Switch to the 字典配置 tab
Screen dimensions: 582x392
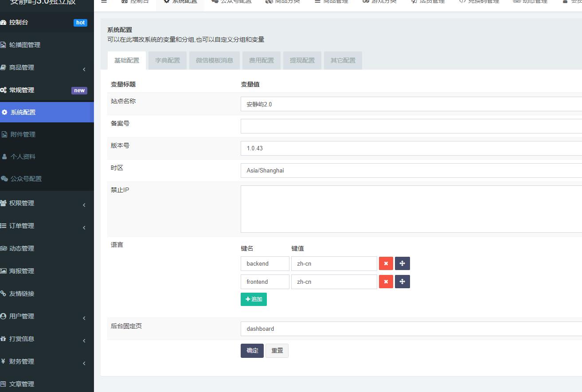coord(168,60)
